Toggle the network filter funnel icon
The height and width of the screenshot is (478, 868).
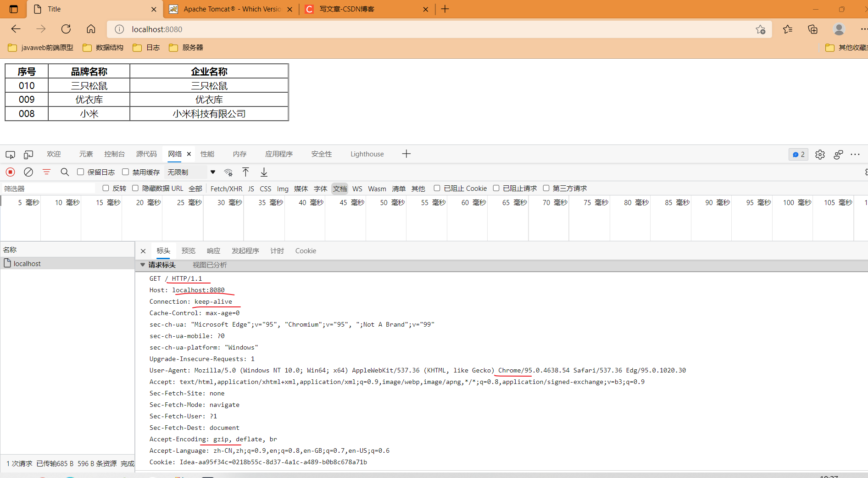point(46,172)
